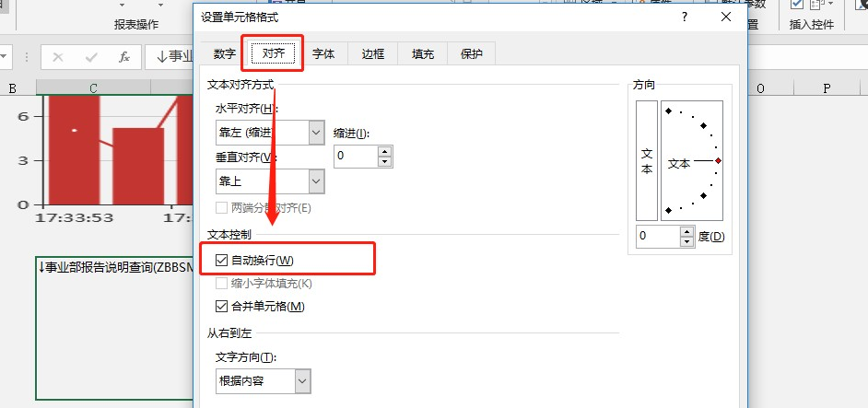
Task: Go to the 数字 number tab
Action: 225,53
